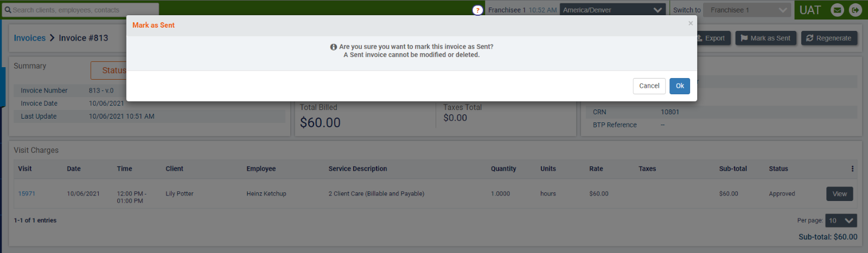Click the logout arrow icon
Viewport: 868px width, 253px height.
coord(856,10)
